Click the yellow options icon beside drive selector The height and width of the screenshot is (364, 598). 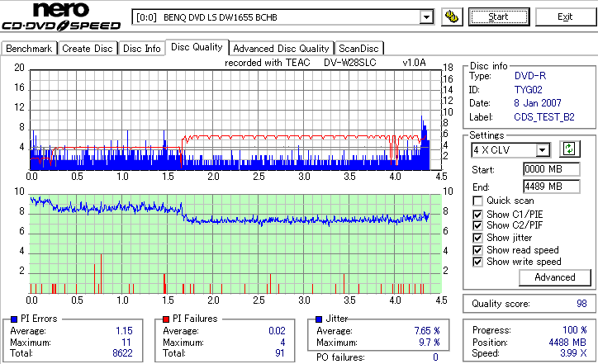coord(452,17)
